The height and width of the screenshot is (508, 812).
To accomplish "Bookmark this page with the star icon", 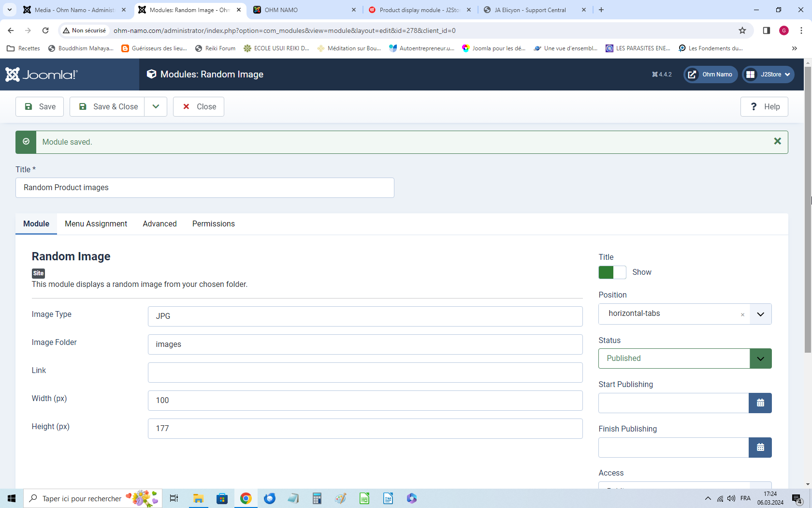I will pos(742,30).
